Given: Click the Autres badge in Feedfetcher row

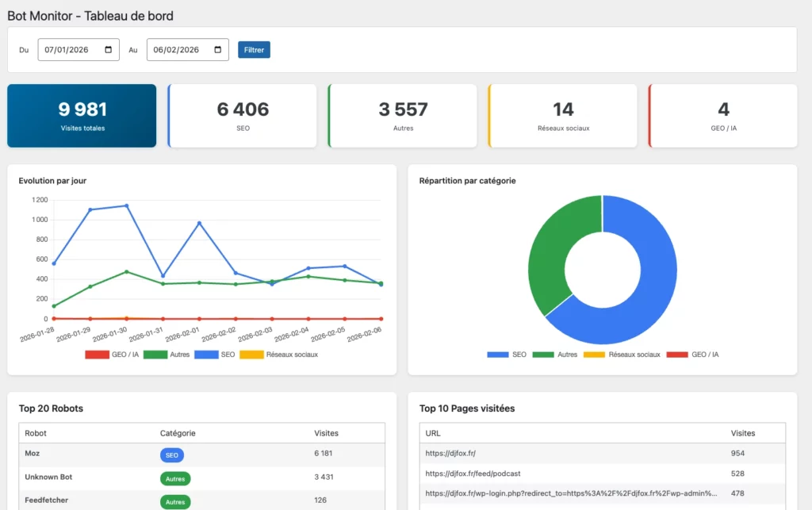Looking at the screenshot, I should [x=175, y=502].
